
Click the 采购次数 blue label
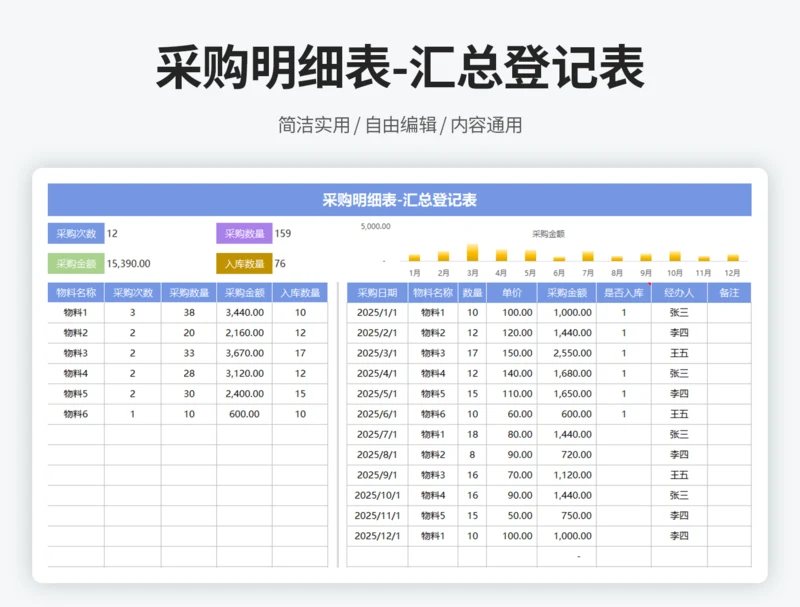[76, 234]
